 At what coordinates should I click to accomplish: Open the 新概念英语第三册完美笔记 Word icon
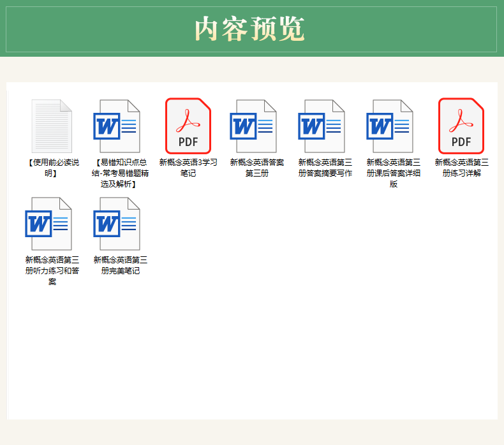click(117, 224)
